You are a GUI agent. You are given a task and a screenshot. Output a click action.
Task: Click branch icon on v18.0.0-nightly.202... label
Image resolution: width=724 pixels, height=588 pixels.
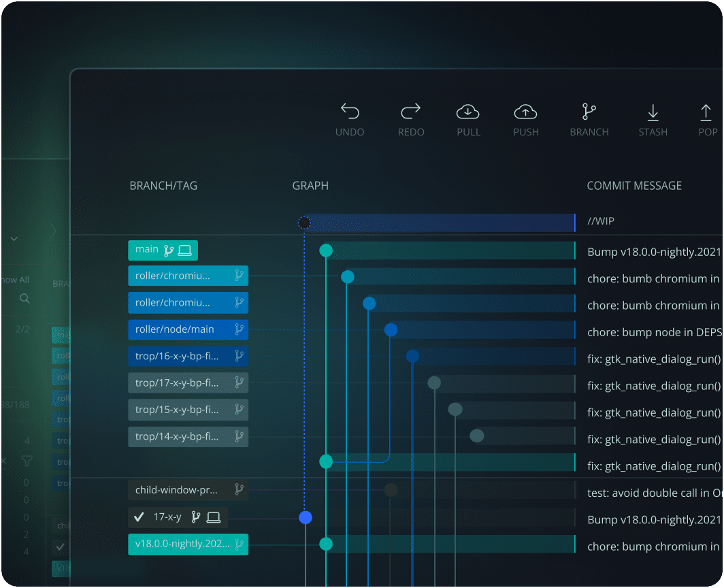pyautogui.click(x=239, y=544)
